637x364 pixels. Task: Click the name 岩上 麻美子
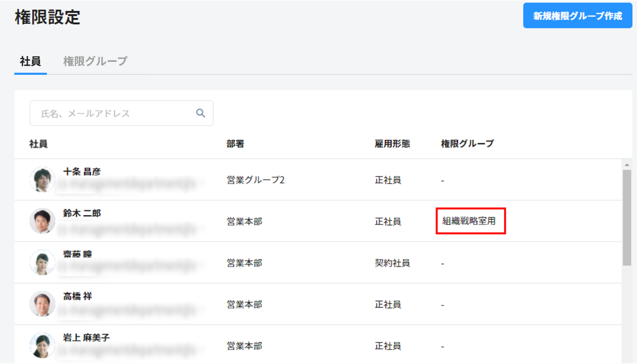pyautogui.click(x=86, y=338)
